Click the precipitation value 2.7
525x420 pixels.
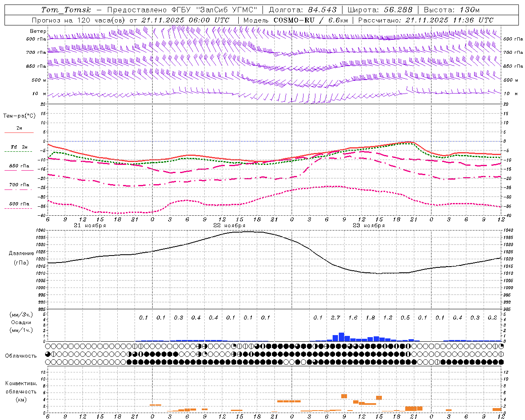(336, 317)
